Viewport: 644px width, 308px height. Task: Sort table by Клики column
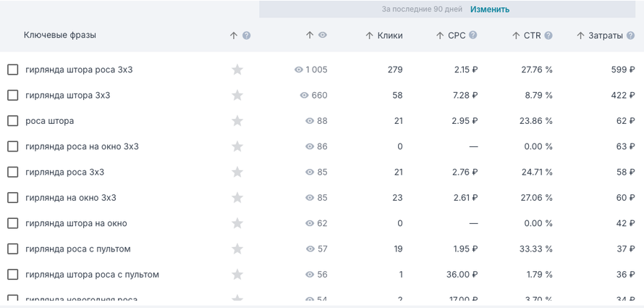(384, 36)
